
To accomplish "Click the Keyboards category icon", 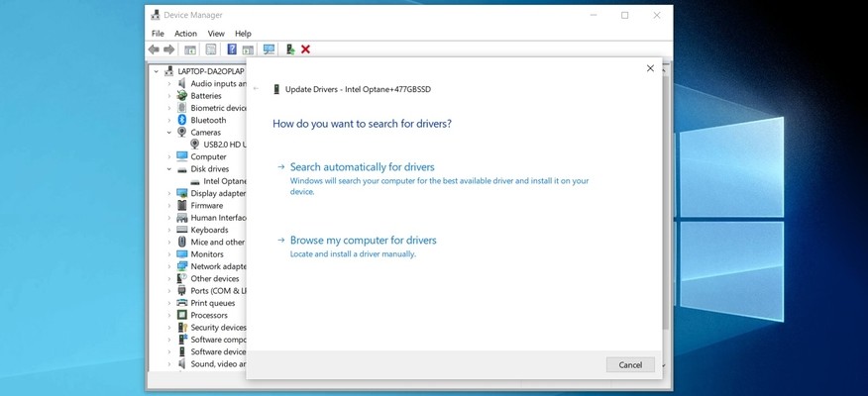I will [x=181, y=230].
